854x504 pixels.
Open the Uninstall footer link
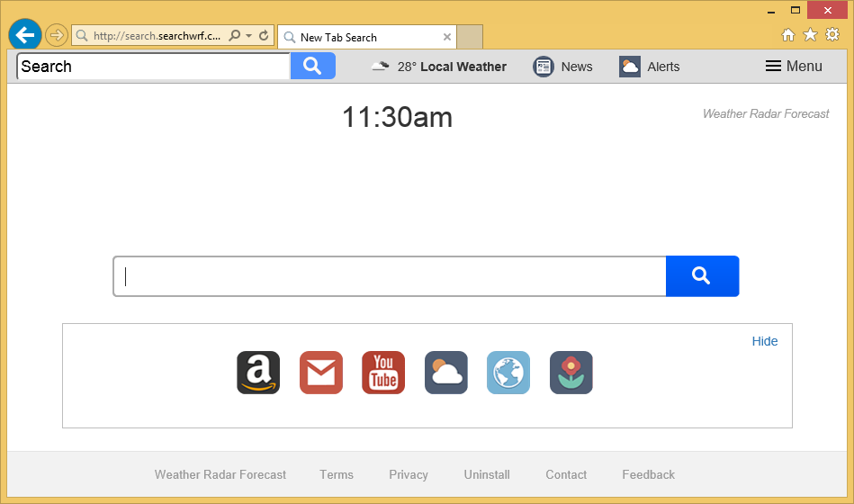487,474
